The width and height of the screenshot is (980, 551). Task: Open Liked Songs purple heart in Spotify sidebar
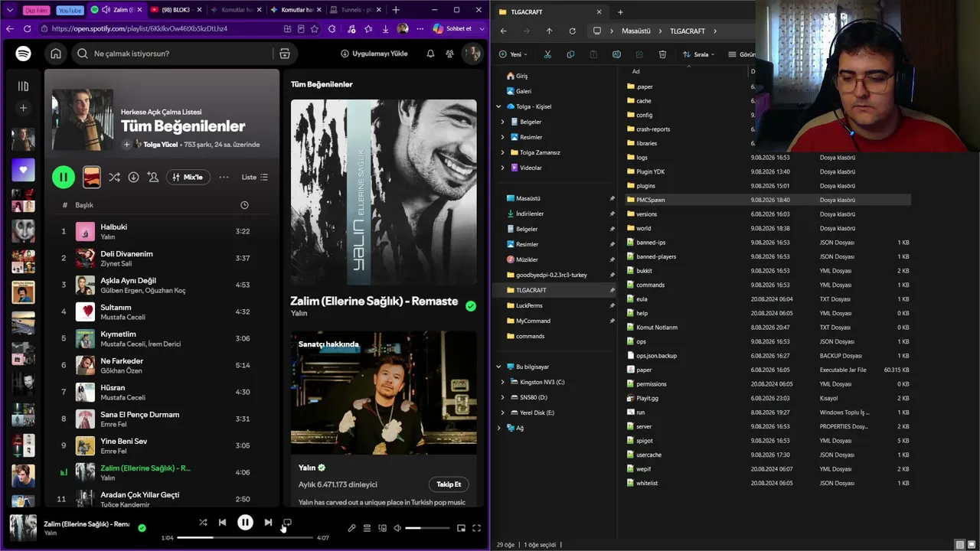(23, 170)
